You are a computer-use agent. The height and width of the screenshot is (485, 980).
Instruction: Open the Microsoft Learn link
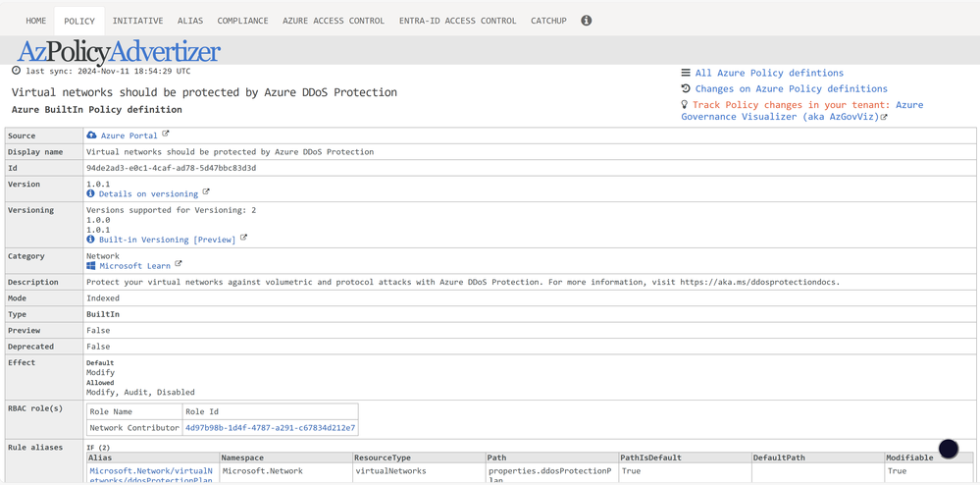(x=134, y=266)
